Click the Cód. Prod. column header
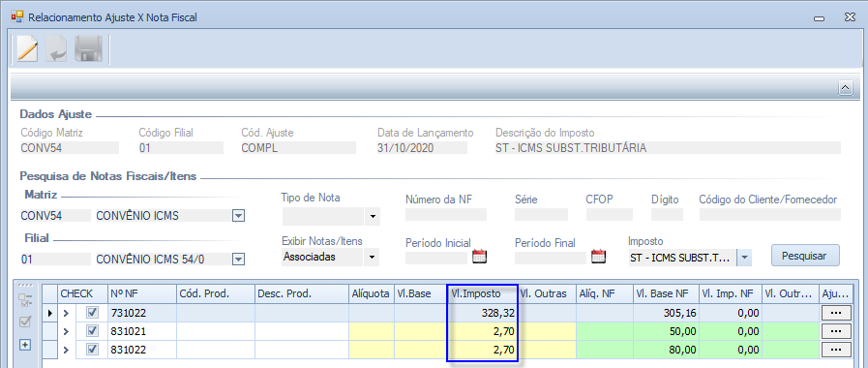The height and width of the screenshot is (368, 868). pyautogui.click(x=216, y=293)
